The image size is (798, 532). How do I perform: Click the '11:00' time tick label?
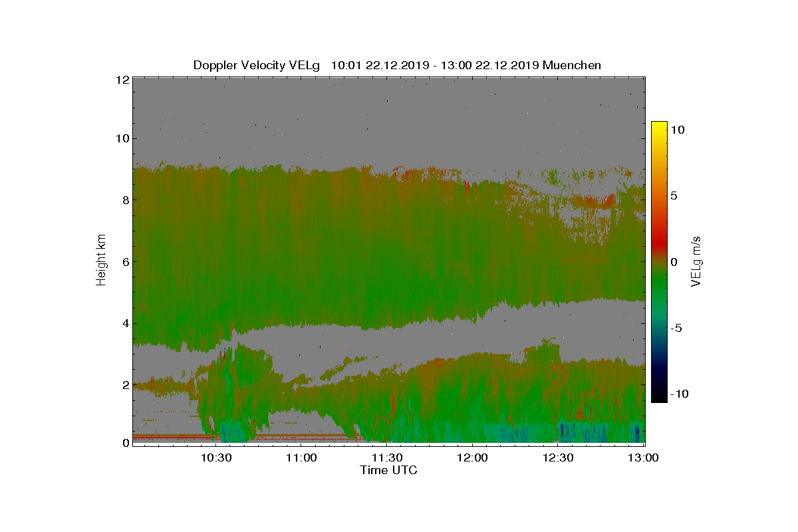pyautogui.click(x=302, y=458)
